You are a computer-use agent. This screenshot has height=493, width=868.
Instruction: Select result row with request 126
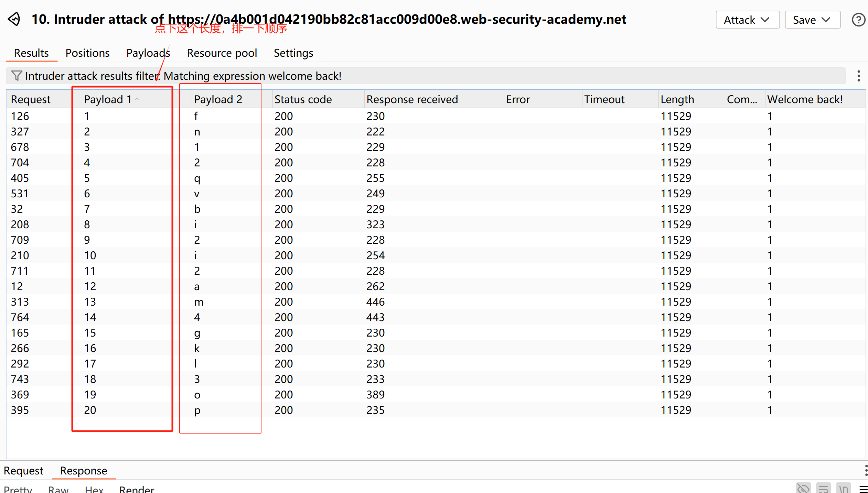[x=20, y=116]
